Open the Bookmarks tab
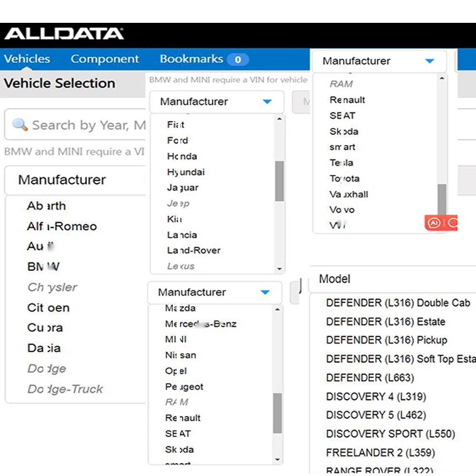The height and width of the screenshot is (476, 476). click(x=191, y=59)
